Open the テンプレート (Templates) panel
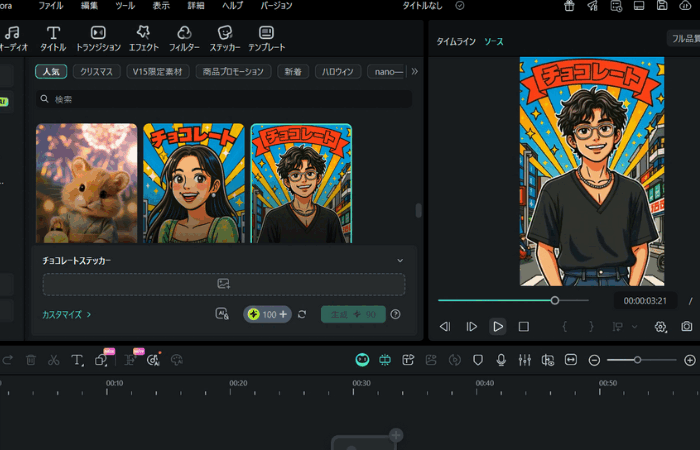 pos(267,38)
